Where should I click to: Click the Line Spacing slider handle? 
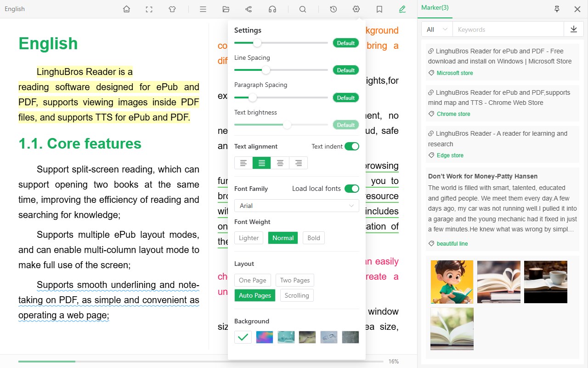[266, 70]
